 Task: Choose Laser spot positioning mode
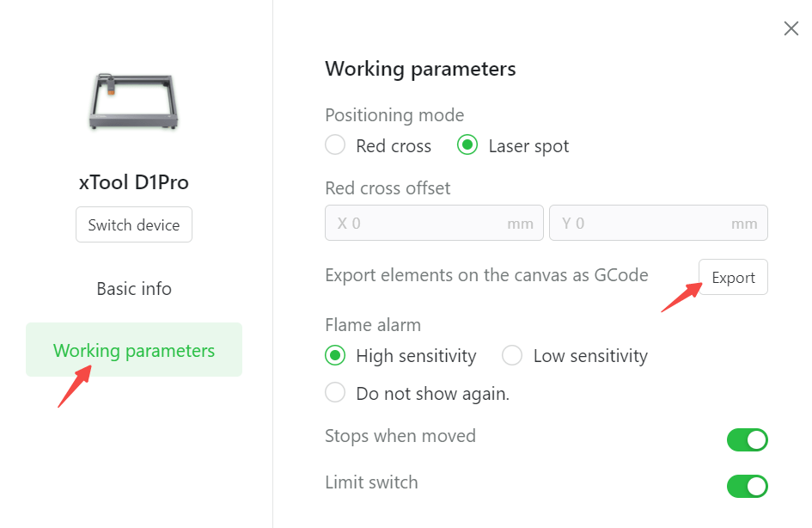pyautogui.click(x=467, y=146)
